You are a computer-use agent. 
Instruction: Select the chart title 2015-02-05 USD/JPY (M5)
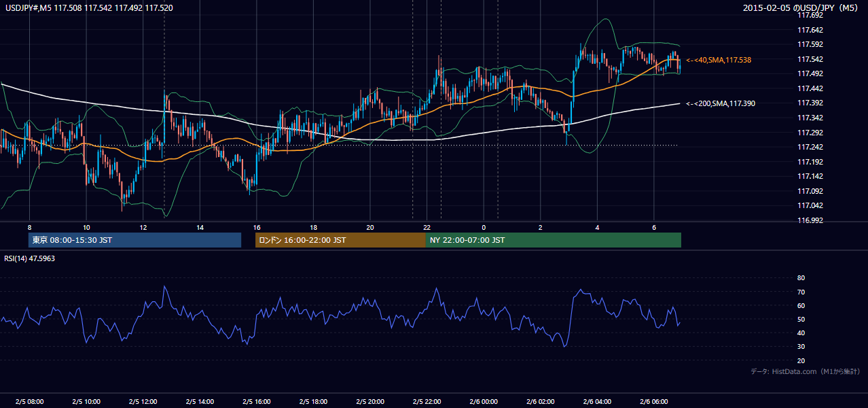(801, 8)
